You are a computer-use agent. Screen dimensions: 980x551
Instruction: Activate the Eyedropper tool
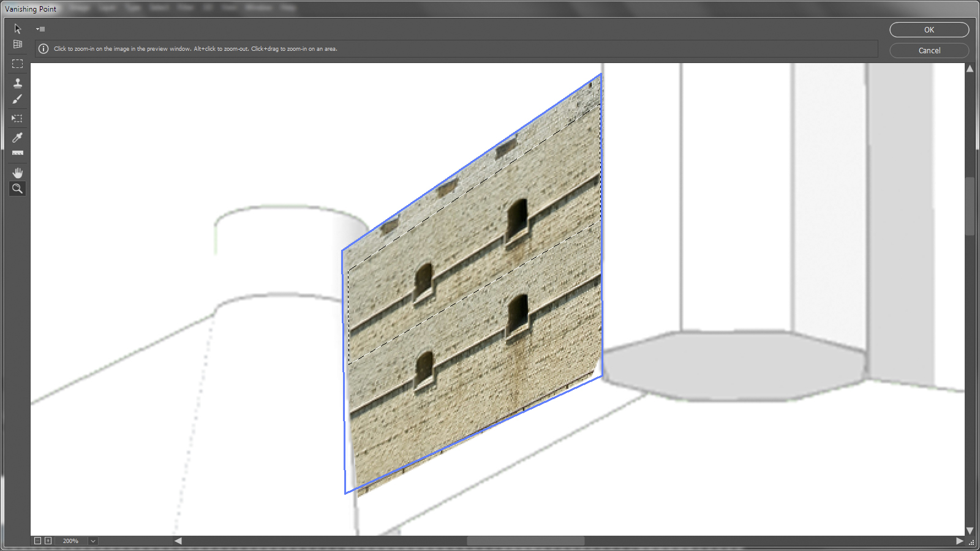(x=17, y=137)
